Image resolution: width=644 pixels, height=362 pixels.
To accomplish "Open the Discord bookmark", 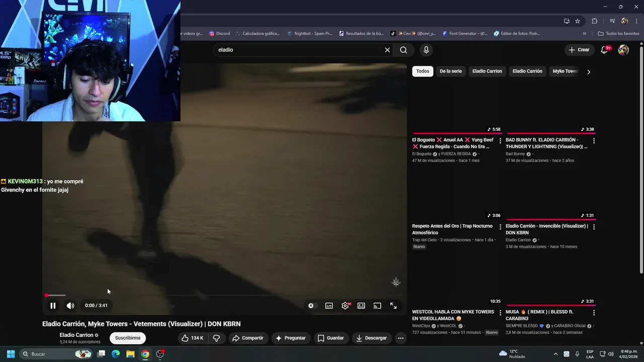I will (x=219, y=34).
